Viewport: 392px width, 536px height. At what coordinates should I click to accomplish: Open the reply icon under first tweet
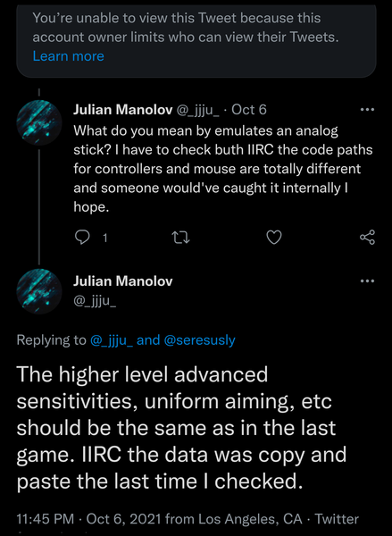click(82, 238)
